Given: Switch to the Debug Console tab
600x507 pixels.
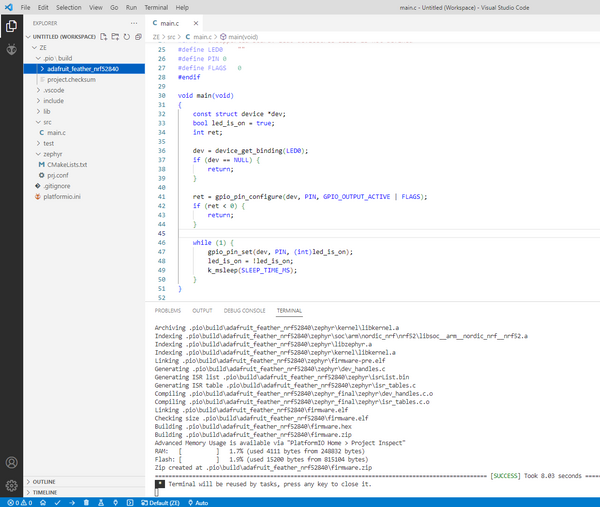Looking at the screenshot, I should [245, 310].
